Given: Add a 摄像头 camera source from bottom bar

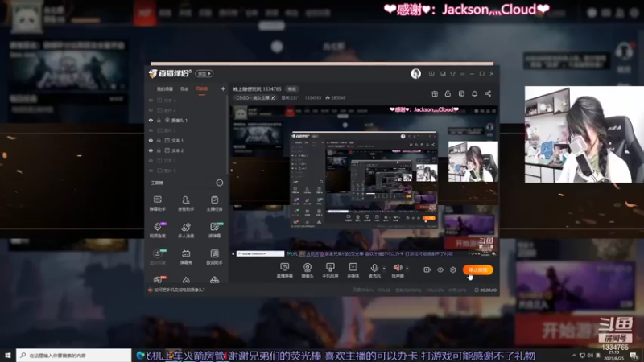Looking at the screenshot, I should pyautogui.click(x=308, y=270).
